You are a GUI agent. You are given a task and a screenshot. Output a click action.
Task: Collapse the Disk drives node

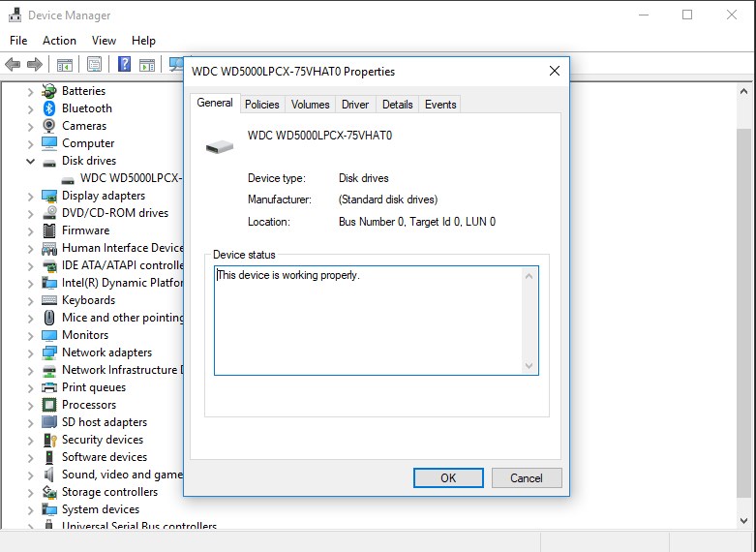point(30,161)
